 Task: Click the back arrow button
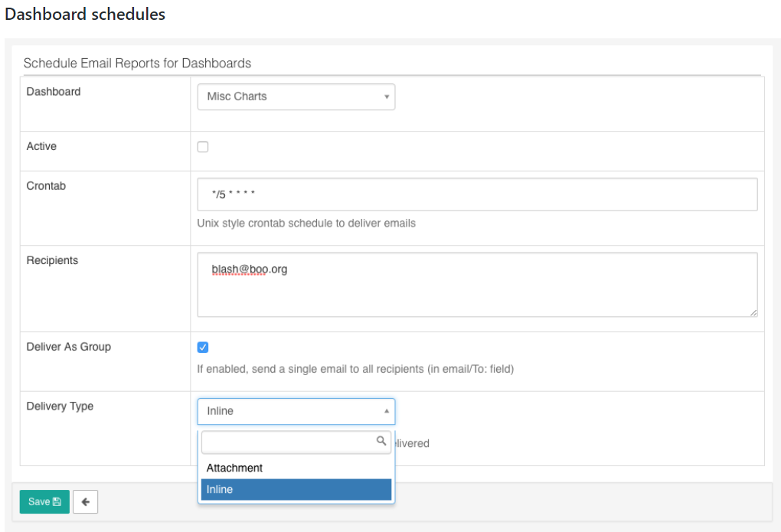85,502
